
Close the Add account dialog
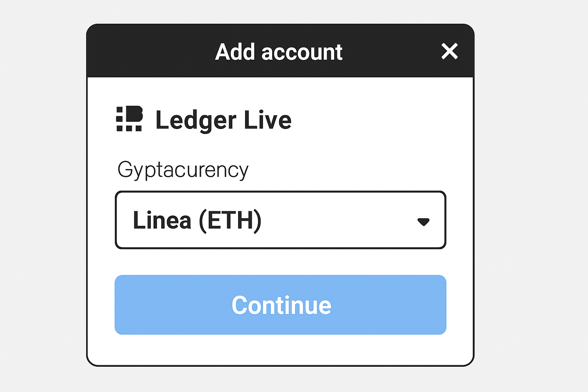click(449, 51)
